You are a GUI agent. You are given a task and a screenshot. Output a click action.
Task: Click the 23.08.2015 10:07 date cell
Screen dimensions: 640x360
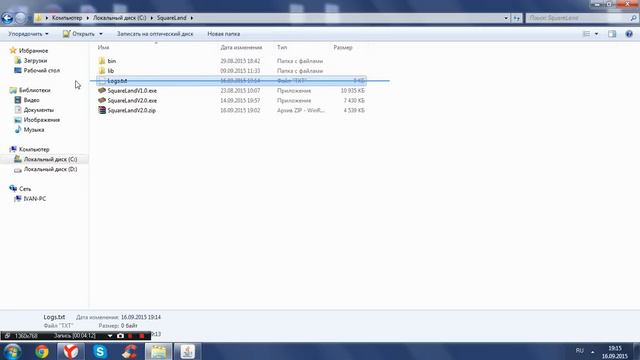point(240,91)
